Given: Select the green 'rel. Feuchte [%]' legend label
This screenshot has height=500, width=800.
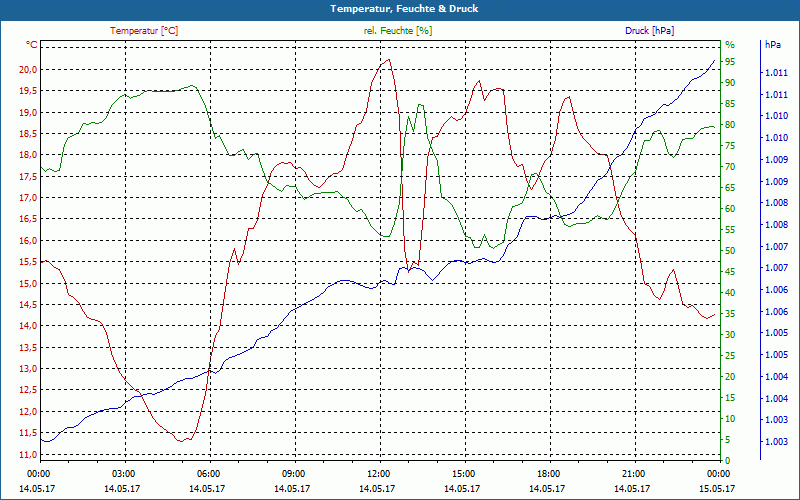Looking at the screenshot, I should coord(398,31).
